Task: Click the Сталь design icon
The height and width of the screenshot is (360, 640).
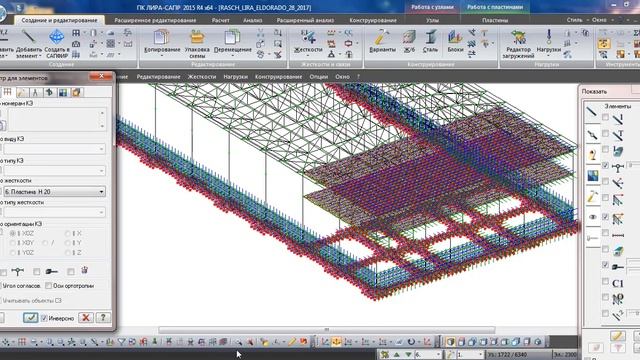Action: click(x=431, y=41)
